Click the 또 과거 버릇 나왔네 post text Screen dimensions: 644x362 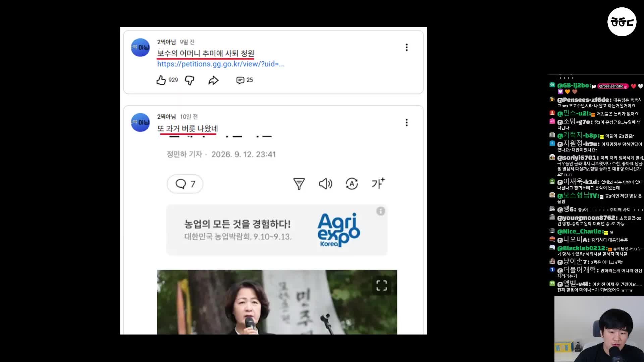click(187, 128)
